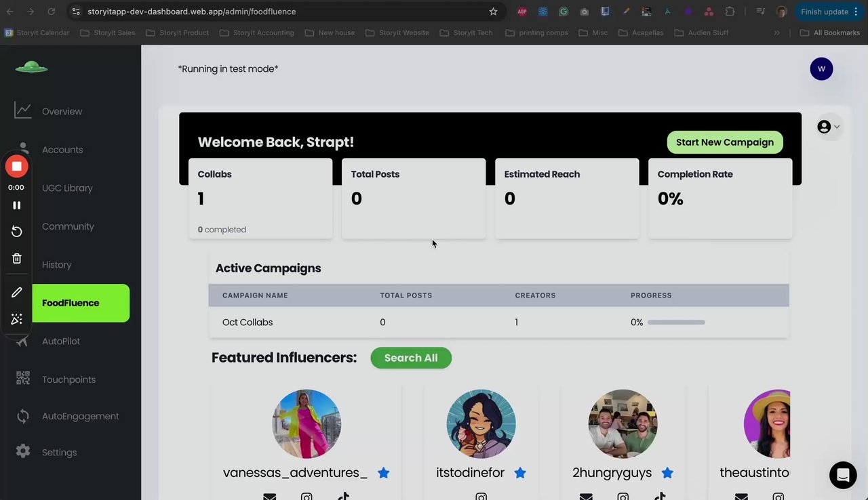Open the account dropdown with person icon
This screenshot has width=868, height=500.
coord(829,127)
